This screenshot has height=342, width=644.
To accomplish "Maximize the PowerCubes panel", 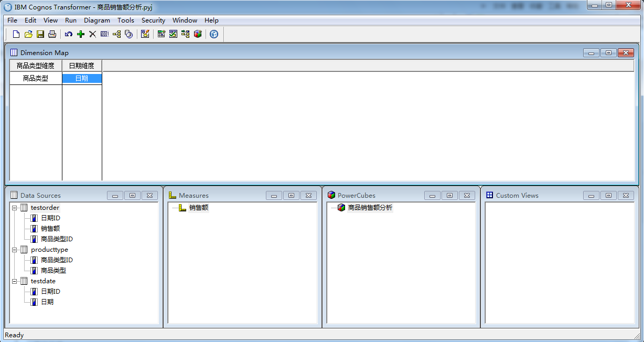I will click(x=449, y=196).
